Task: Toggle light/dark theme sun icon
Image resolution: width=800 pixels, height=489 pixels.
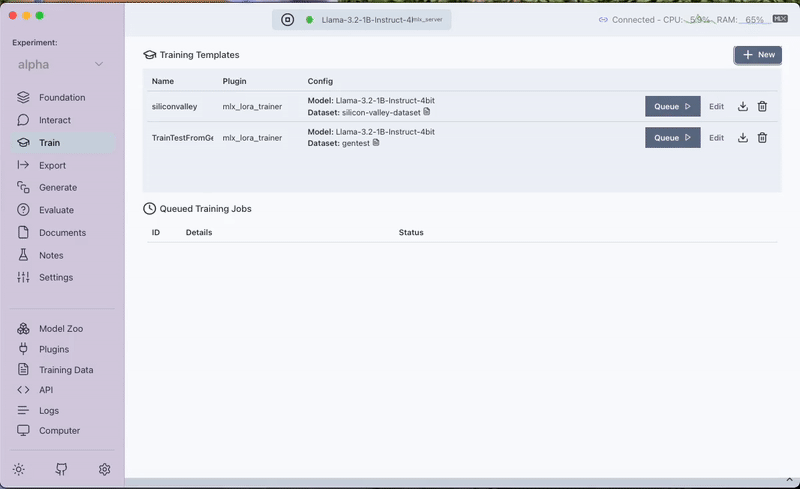Action: coord(19,469)
